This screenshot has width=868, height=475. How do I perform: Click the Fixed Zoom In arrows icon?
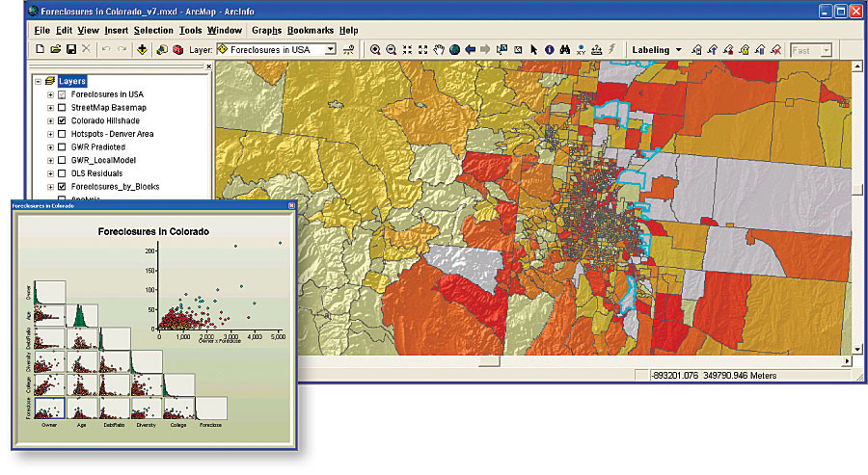tap(407, 50)
